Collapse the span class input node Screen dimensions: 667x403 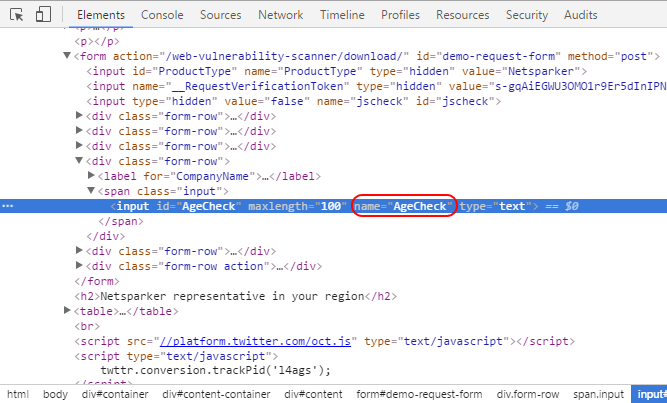tap(92, 191)
